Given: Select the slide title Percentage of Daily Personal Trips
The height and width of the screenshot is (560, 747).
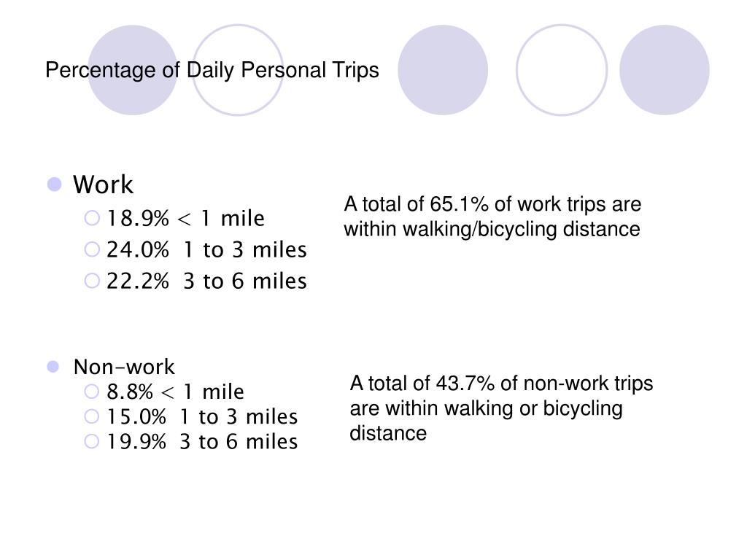Looking at the screenshot, I should 212,71.
